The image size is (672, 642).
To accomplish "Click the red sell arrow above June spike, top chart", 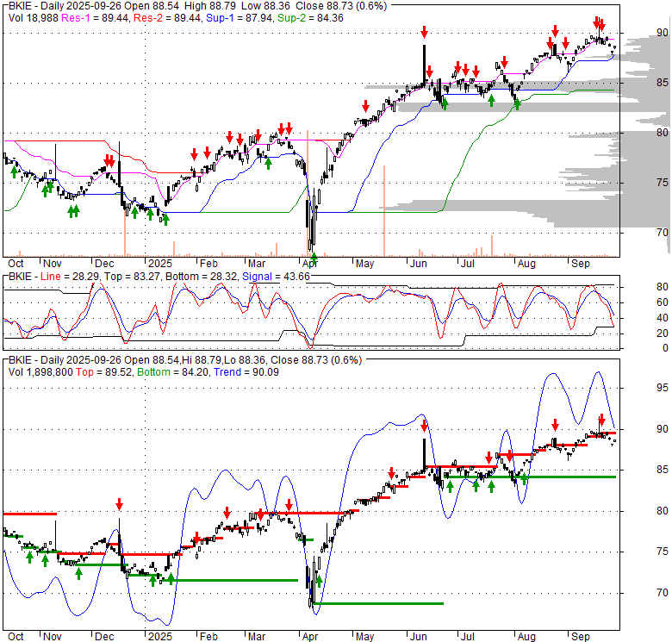I will 424,32.
